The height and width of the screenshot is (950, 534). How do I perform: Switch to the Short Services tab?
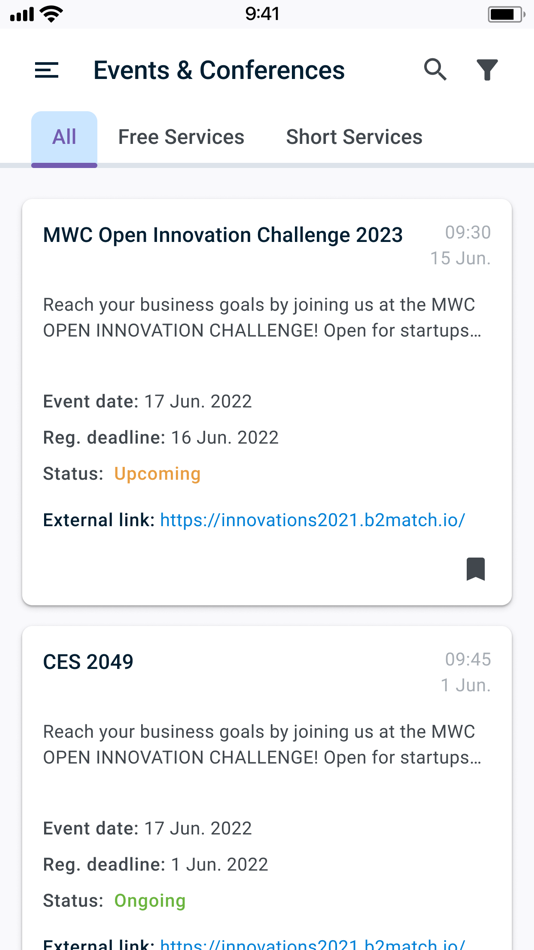pyautogui.click(x=354, y=137)
